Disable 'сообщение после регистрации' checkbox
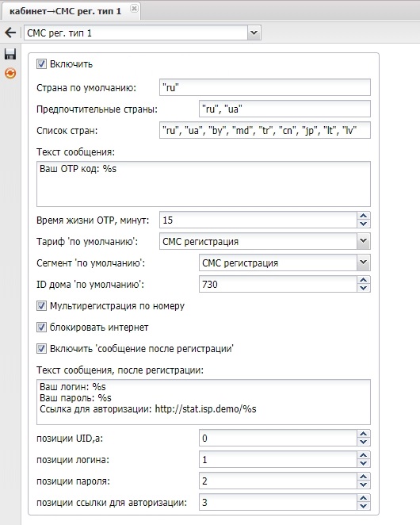This screenshot has height=525, width=420. click(x=41, y=349)
